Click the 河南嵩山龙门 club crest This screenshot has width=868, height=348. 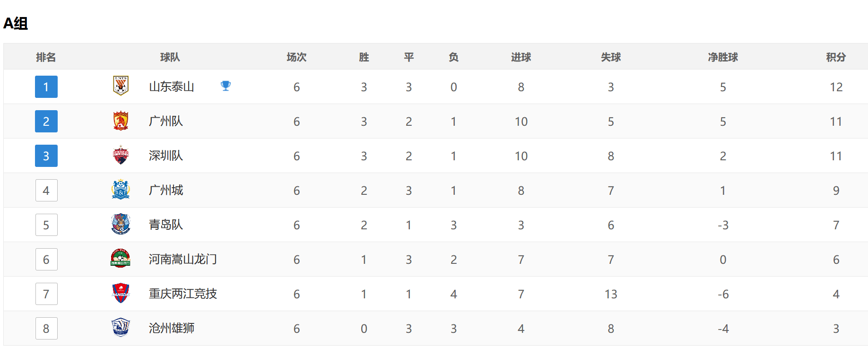[121, 259]
